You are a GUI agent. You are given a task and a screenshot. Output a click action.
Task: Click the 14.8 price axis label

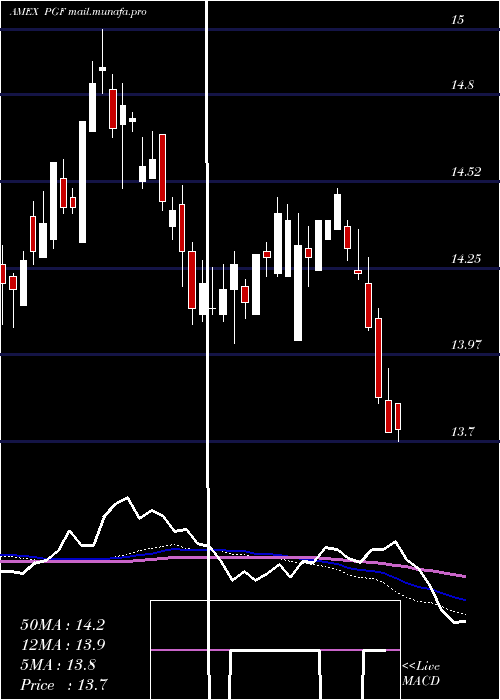[462, 85]
